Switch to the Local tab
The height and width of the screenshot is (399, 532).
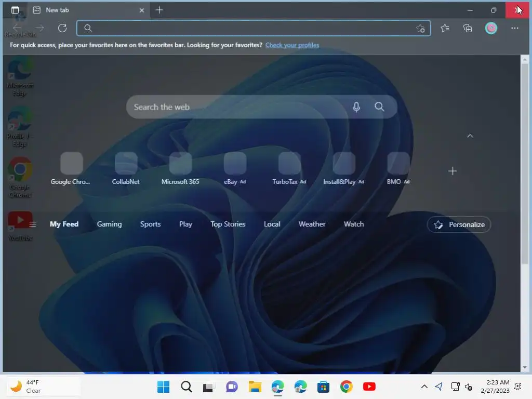coord(272,224)
